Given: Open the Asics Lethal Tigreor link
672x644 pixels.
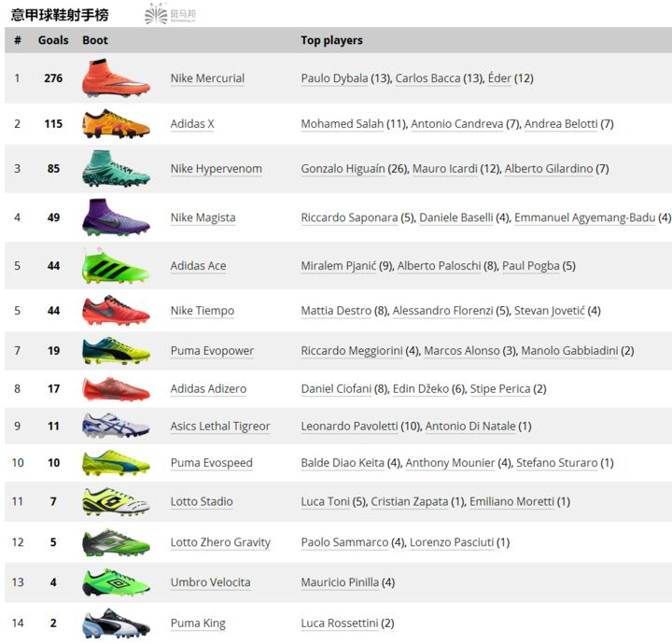Looking at the screenshot, I should click(220, 426).
